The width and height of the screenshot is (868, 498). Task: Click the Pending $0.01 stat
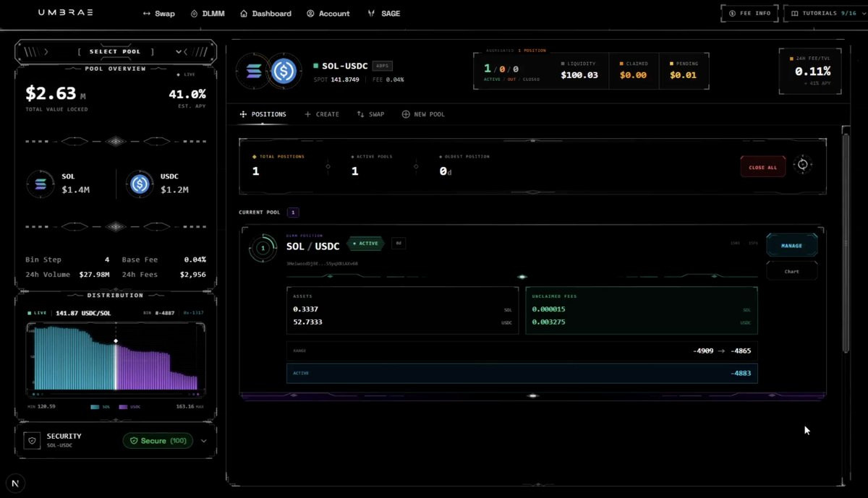pos(684,70)
